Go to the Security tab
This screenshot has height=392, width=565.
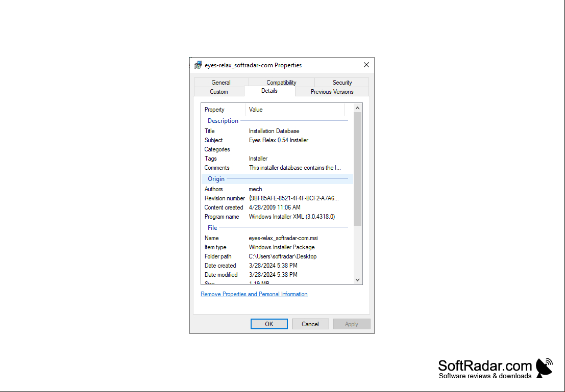pyautogui.click(x=342, y=83)
